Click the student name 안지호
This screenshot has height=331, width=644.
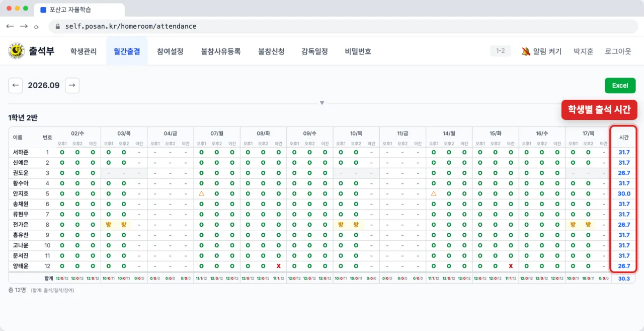point(21,193)
